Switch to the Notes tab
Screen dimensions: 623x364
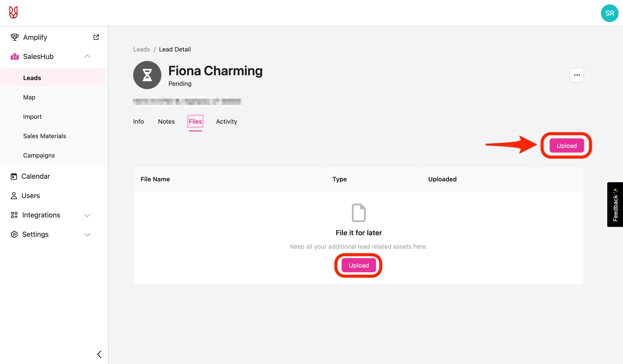pos(166,121)
